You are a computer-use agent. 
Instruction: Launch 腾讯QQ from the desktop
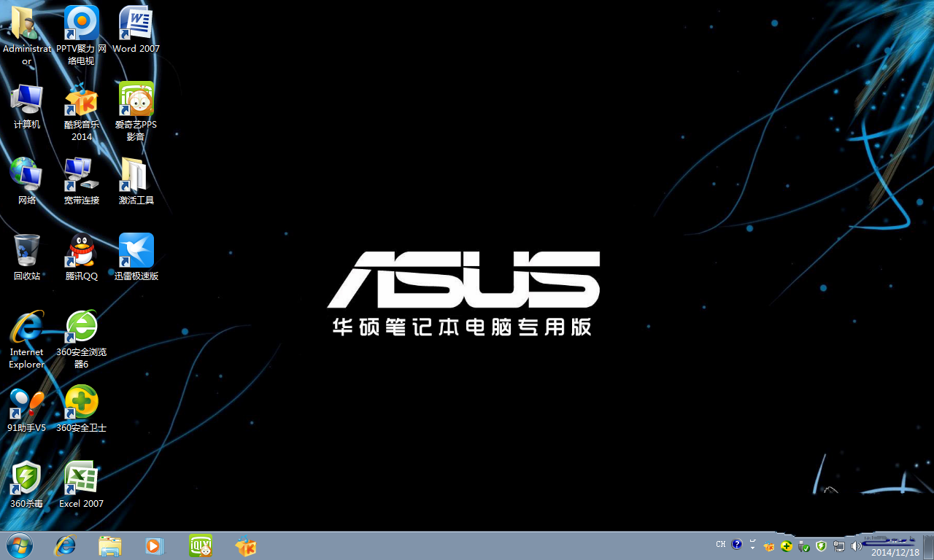tap(82, 257)
